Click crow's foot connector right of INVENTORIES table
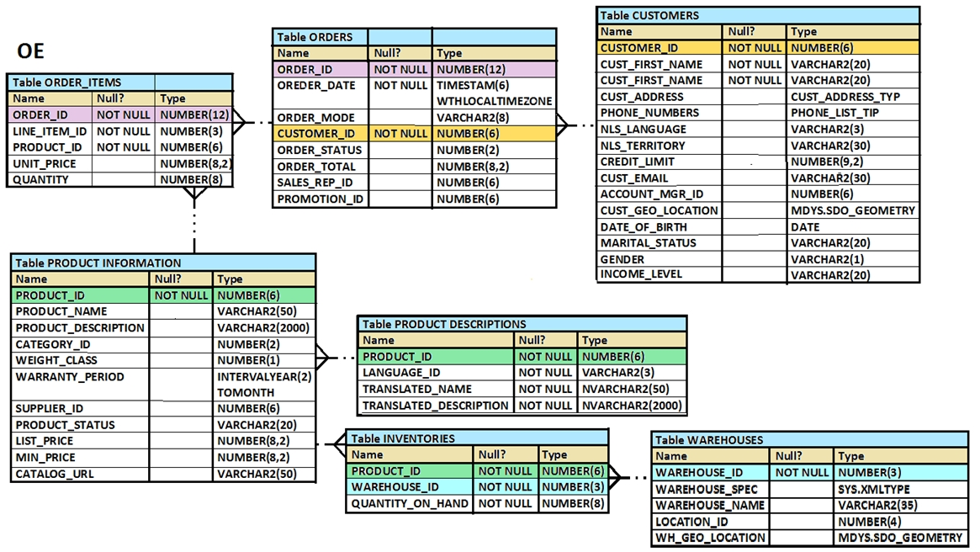980x552 pixels. coord(615,478)
